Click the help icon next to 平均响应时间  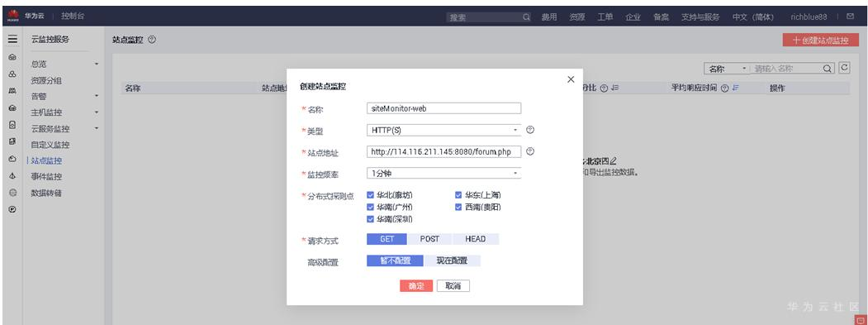pos(724,88)
